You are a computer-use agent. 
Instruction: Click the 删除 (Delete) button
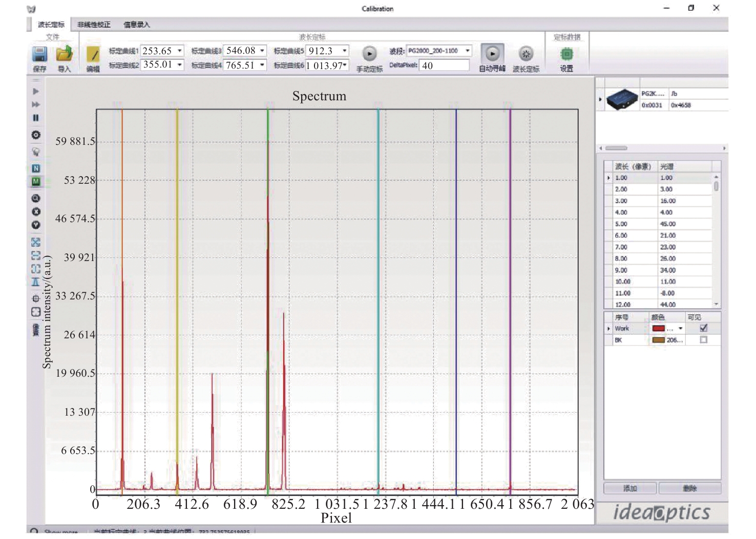coord(690,488)
